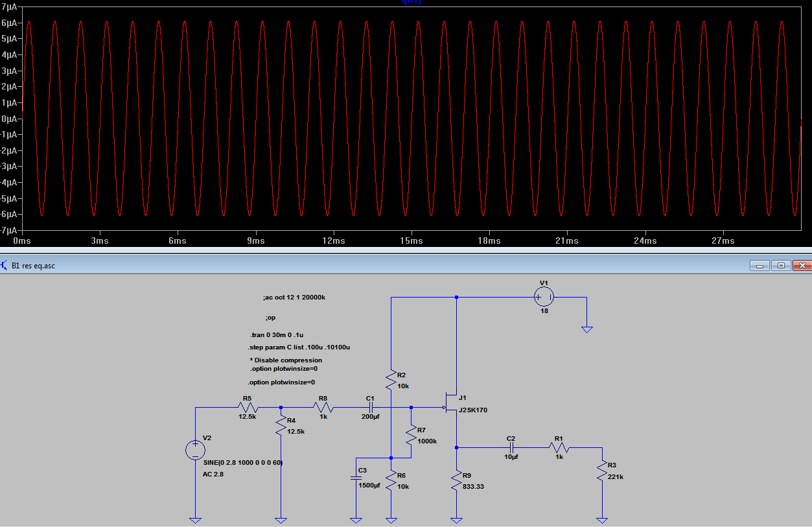Click the 1500µf value of C3
Image resolution: width=812 pixels, height=527 pixels.
coord(369,486)
